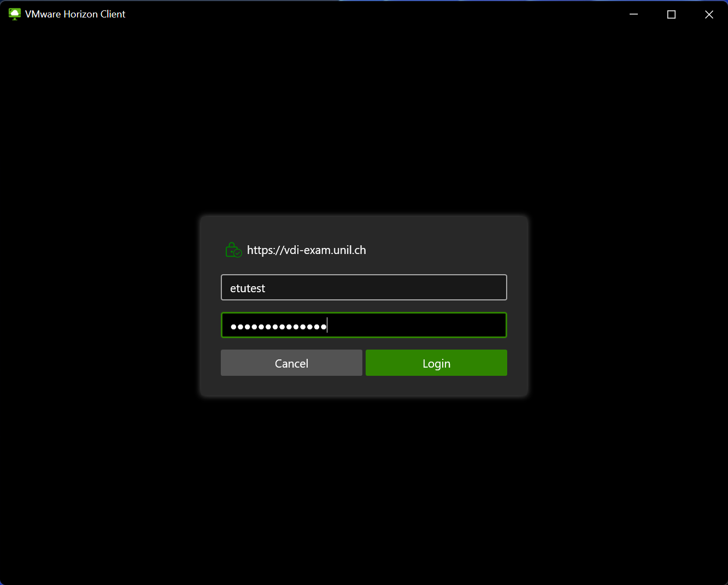Click the https://vdi-exam.unil.ch server address
The image size is (728, 585).
click(306, 250)
